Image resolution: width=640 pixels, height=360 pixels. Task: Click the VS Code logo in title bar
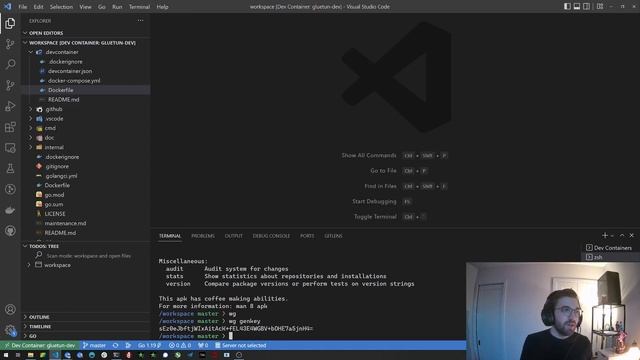(x=7, y=7)
